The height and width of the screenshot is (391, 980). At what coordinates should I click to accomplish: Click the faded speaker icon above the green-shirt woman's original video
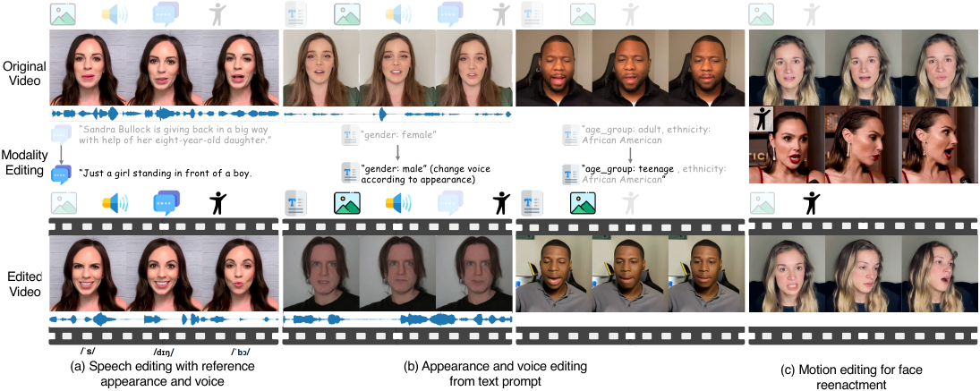[x=397, y=14]
